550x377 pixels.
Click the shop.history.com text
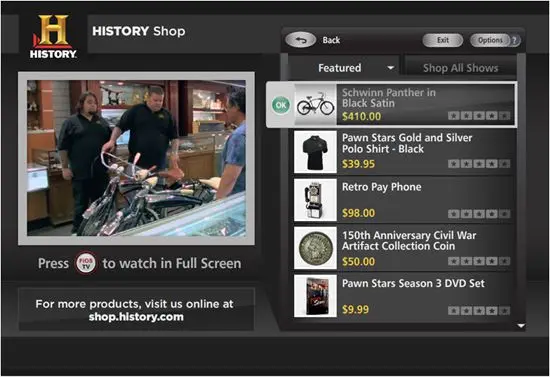click(x=136, y=317)
